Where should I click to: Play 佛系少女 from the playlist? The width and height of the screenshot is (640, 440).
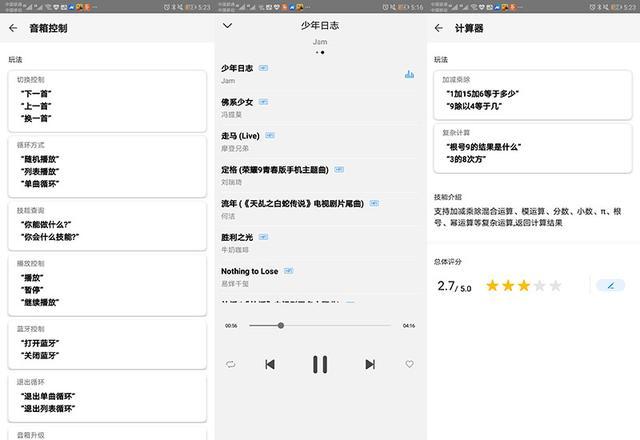pyautogui.click(x=237, y=102)
